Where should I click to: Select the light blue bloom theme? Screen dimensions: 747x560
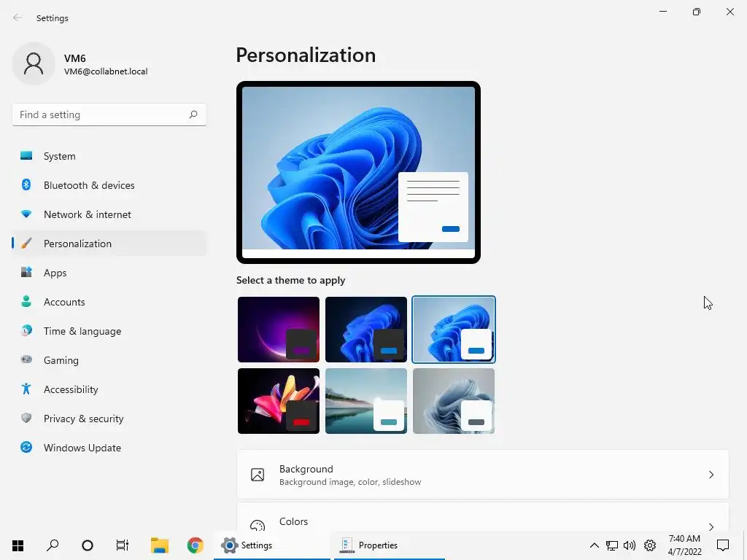[454, 330]
